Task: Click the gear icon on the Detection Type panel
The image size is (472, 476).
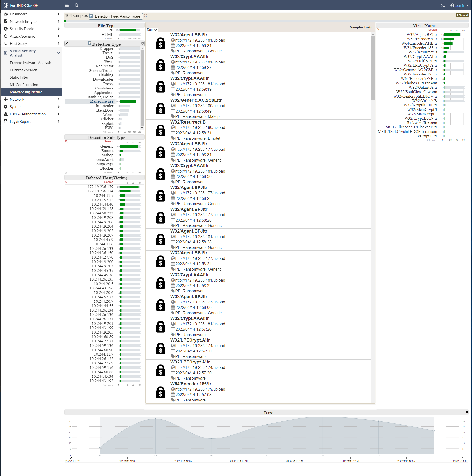Action: 142,43
